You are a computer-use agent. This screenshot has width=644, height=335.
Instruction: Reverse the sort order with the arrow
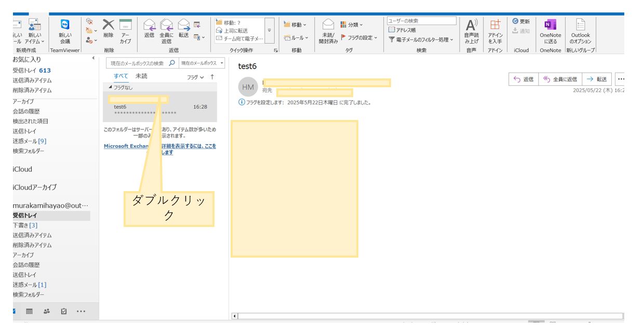click(212, 77)
